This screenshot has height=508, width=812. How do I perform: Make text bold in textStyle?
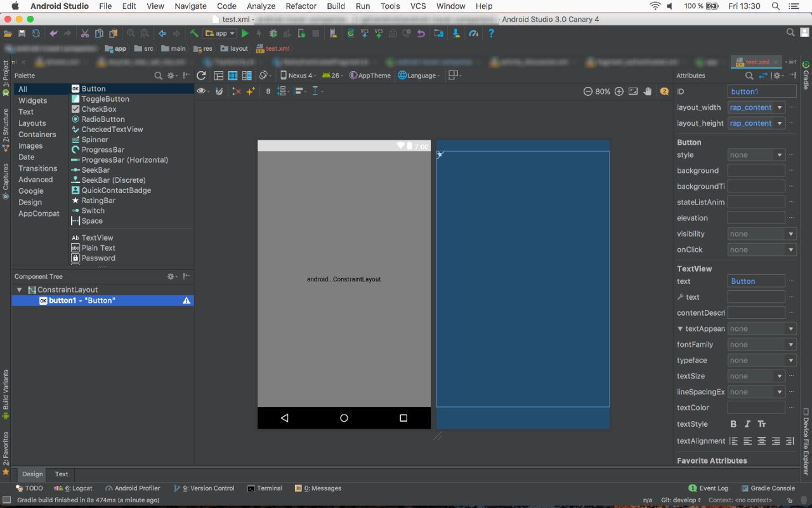[733, 424]
